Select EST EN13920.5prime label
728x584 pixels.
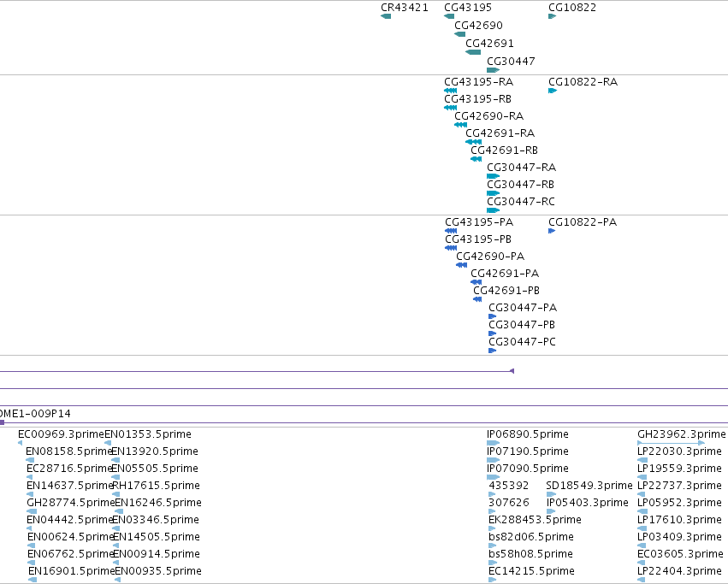pyautogui.click(x=155, y=451)
